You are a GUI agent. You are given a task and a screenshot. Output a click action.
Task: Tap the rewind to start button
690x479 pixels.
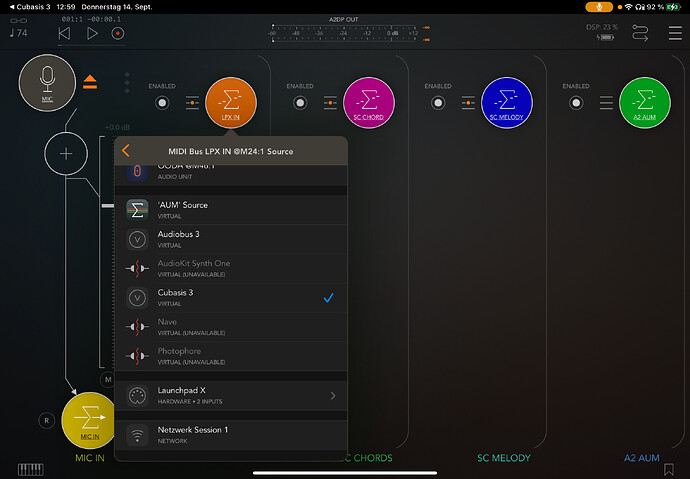64,33
